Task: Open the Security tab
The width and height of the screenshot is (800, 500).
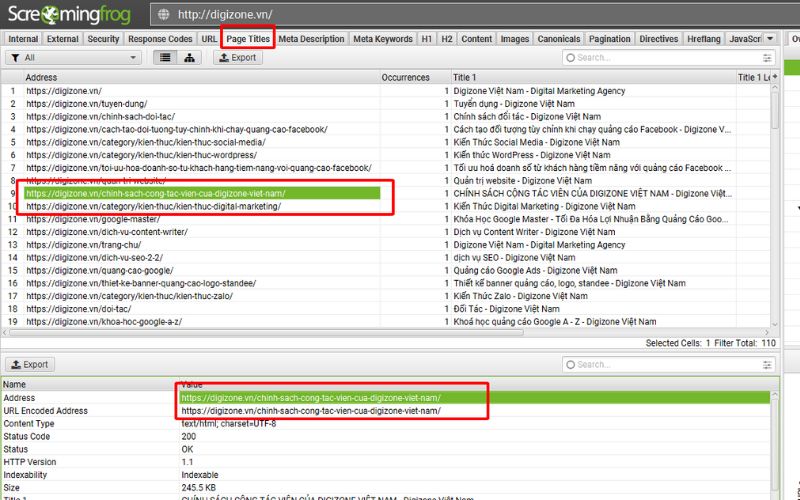Action: [x=103, y=39]
